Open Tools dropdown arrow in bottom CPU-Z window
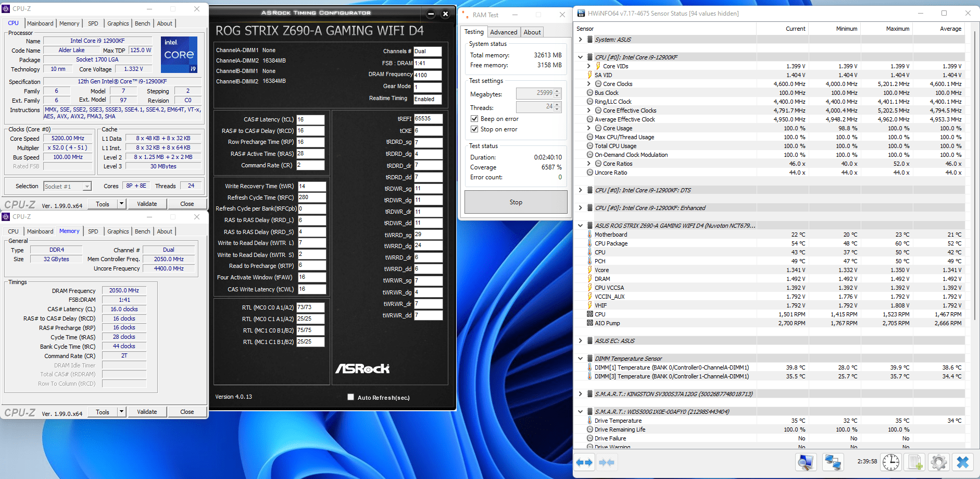 click(x=122, y=412)
